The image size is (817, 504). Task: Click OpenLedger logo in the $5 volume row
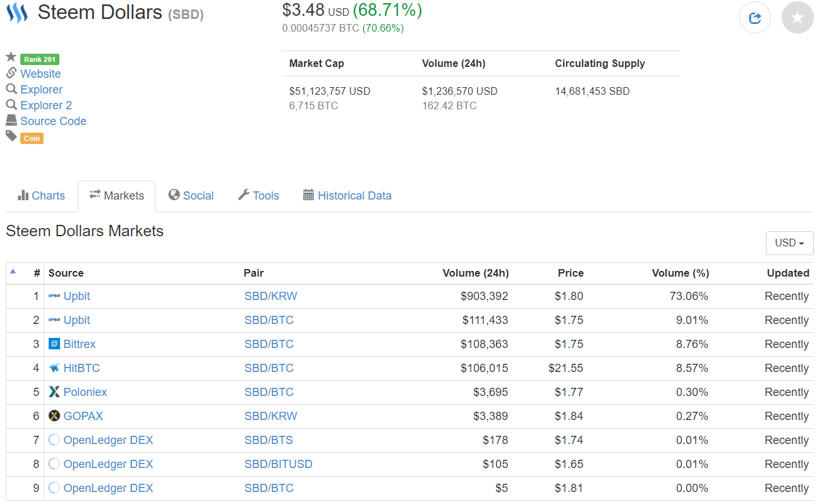(x=54, y=488)
